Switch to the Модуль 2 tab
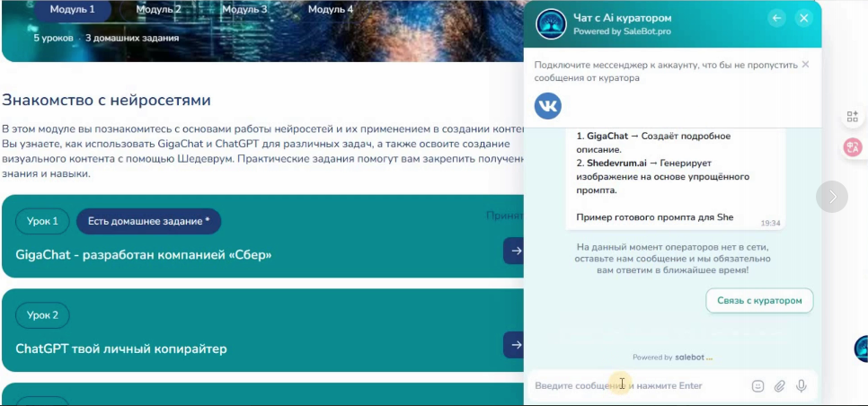 point(159,9)
